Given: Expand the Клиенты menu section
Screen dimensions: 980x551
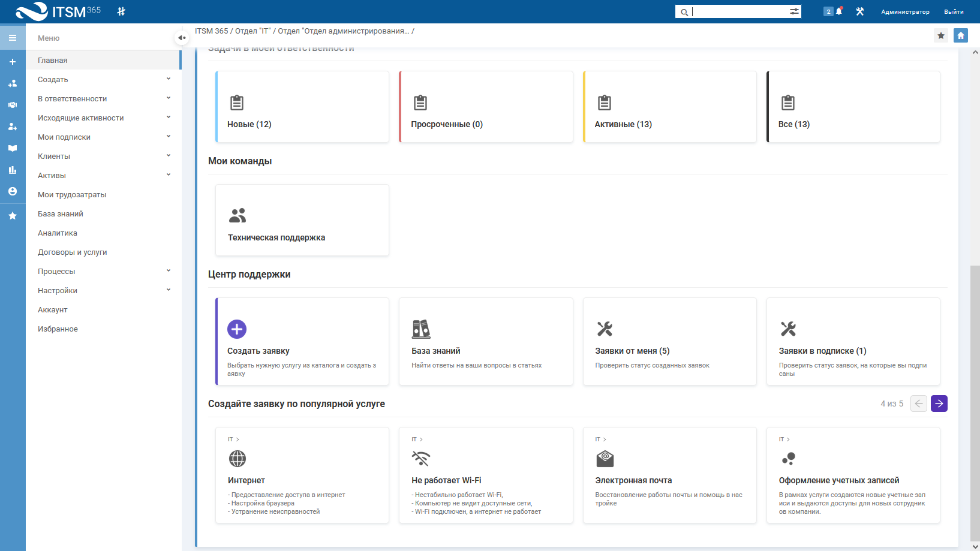Looking at the screenshot, I should pyautogui.click(x=169, y=156).
